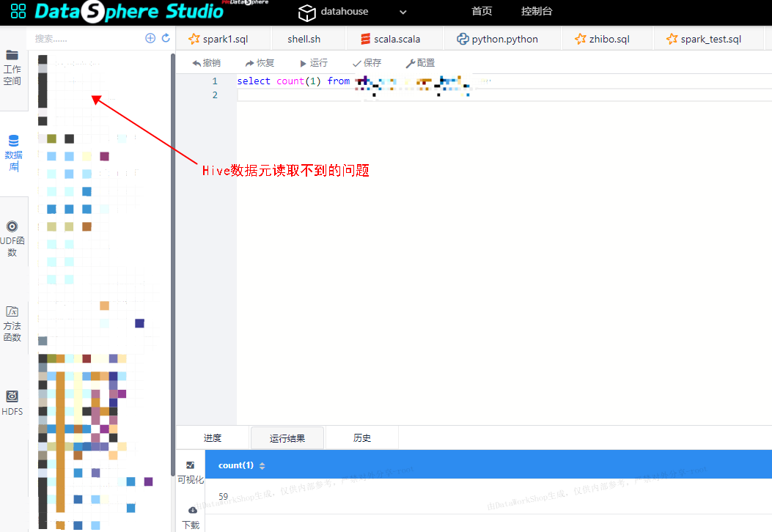
Task: Switch to the spark1.sql tab
Action: 223,39
